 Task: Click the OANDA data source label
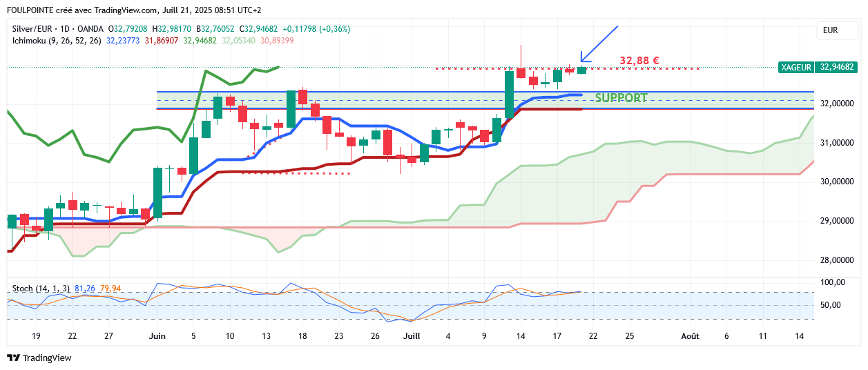[92, 29]
